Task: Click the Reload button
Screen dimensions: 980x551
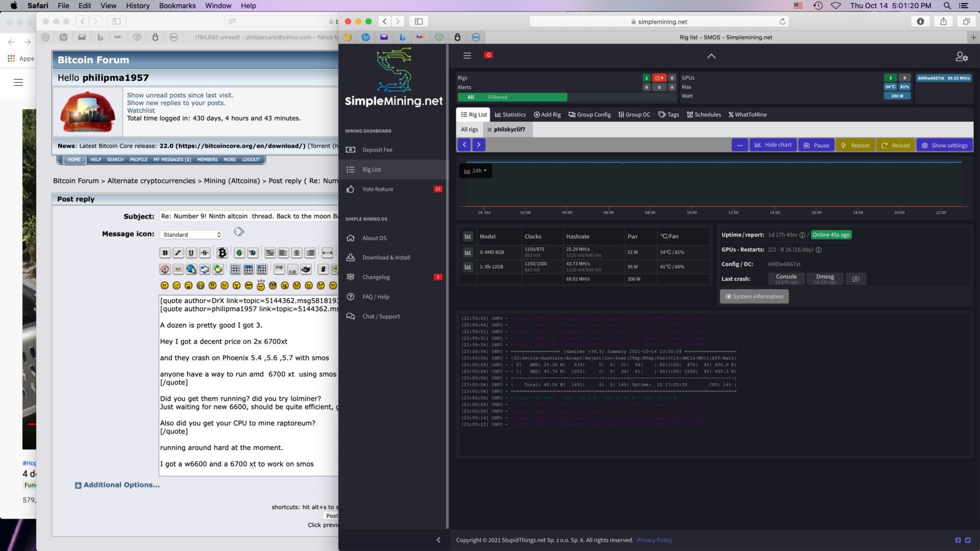Action: pos(895,145)
